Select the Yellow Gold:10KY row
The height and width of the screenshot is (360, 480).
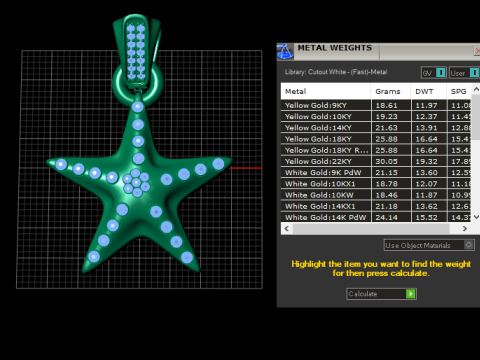(x=376, y=117)
